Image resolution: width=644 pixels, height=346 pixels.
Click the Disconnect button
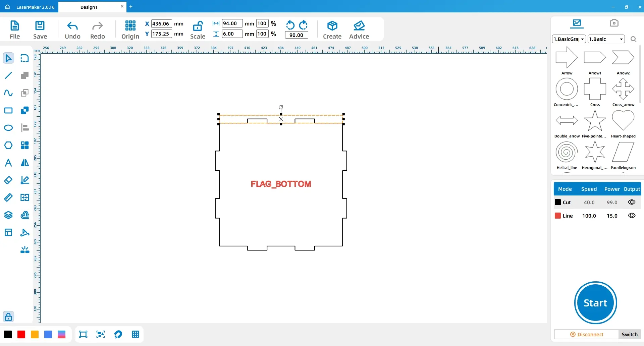(587, 334)
